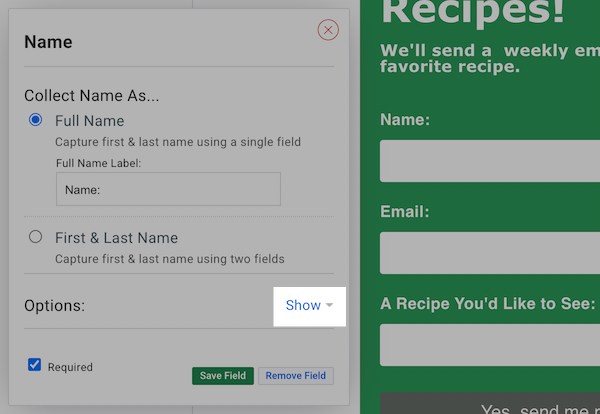
Task: Click the 'Name:' label above the first preview field
Action: click(405, 120)
